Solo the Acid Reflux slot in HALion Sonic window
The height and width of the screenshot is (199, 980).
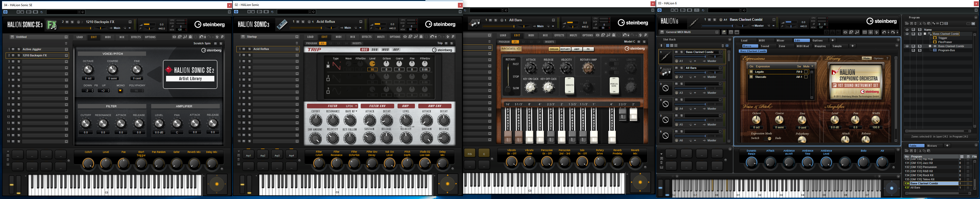249,49
